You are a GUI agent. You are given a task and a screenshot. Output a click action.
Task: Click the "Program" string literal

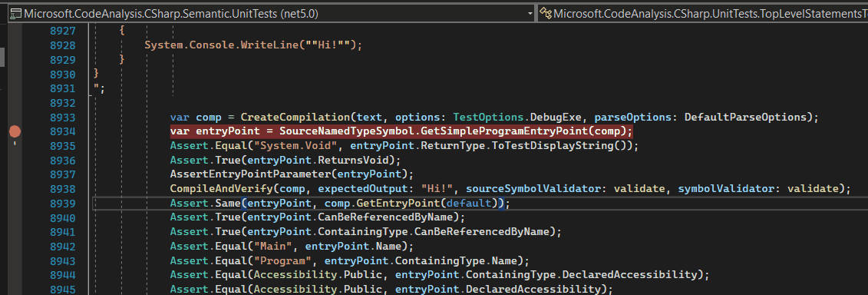[283, 261]
